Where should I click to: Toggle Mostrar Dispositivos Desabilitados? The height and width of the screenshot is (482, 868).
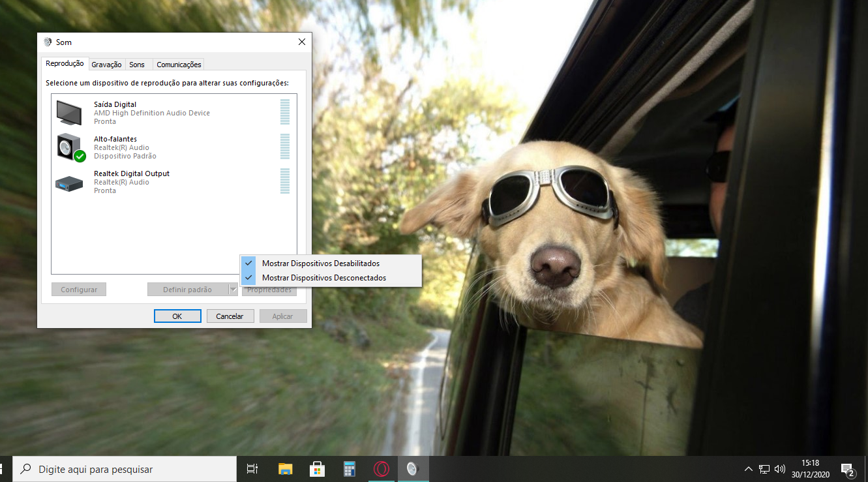coord(331,264)
